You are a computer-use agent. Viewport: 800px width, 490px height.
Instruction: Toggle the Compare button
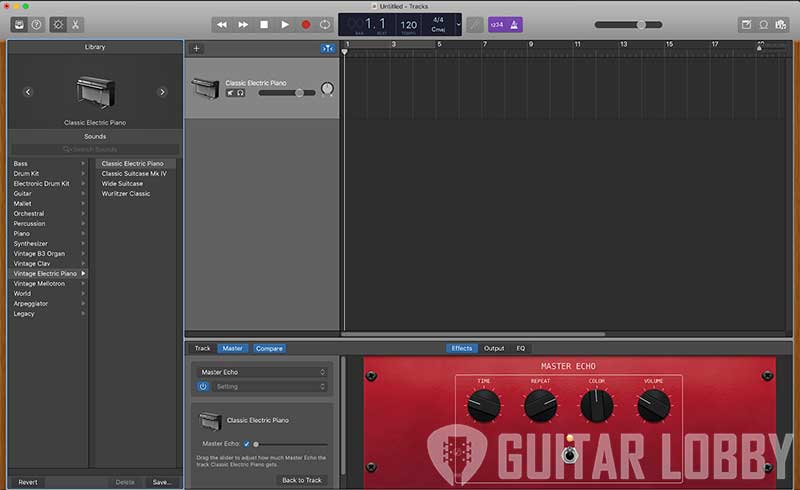tap(269, 348)
